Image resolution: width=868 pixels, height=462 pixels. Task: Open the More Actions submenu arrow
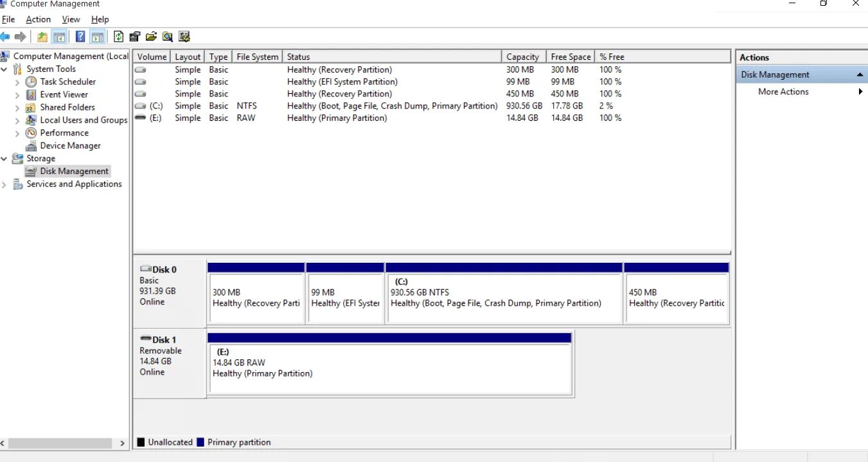pos(860,92)
